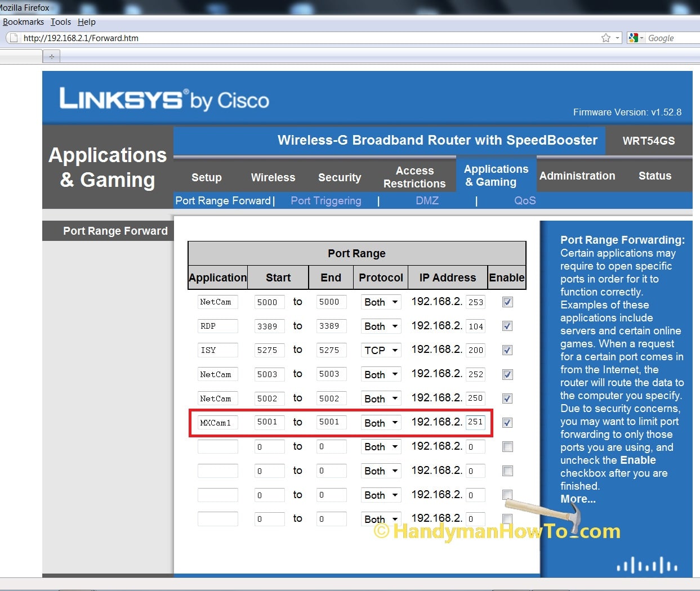Check Enable for the second empty row
Viewport: 700px width, 591px height.
(x=507, y=471)
